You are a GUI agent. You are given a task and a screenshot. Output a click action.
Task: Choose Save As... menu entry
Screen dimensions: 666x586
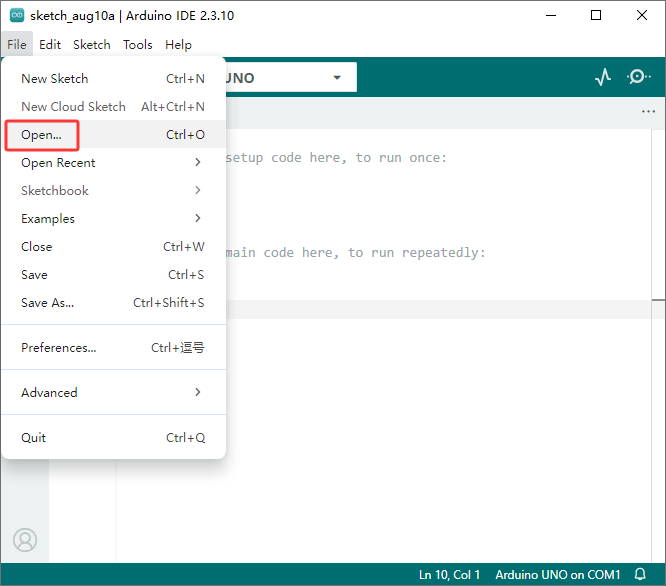click(x=113, y=302)
